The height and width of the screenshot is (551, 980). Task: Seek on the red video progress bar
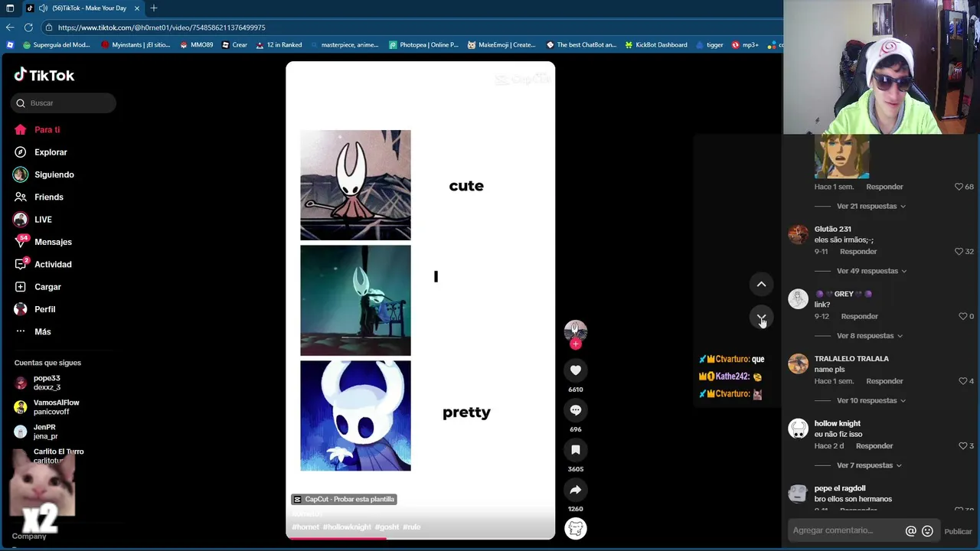(420, 538)
